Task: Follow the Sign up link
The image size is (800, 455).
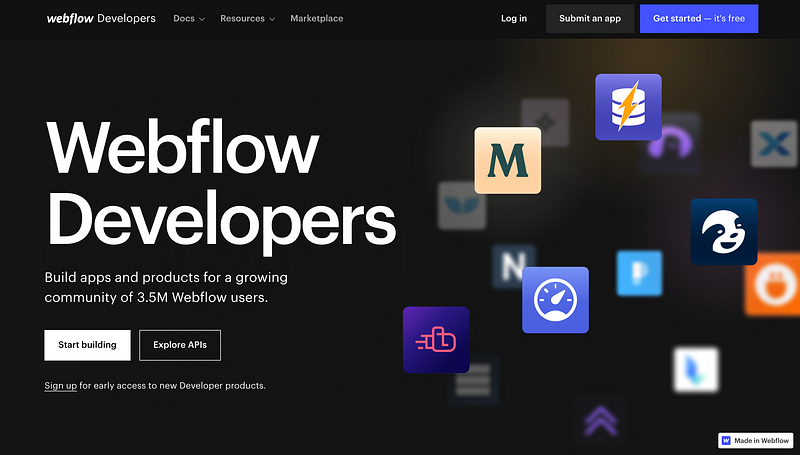Action: [x=60, y=386]
